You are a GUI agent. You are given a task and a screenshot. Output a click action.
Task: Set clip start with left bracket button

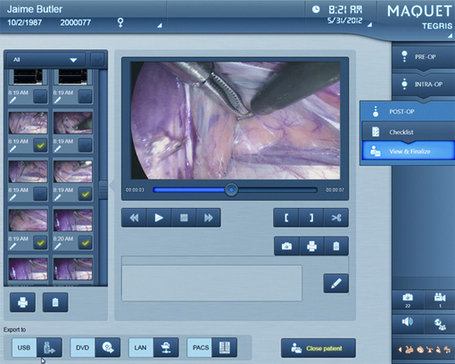coord(286,218)
